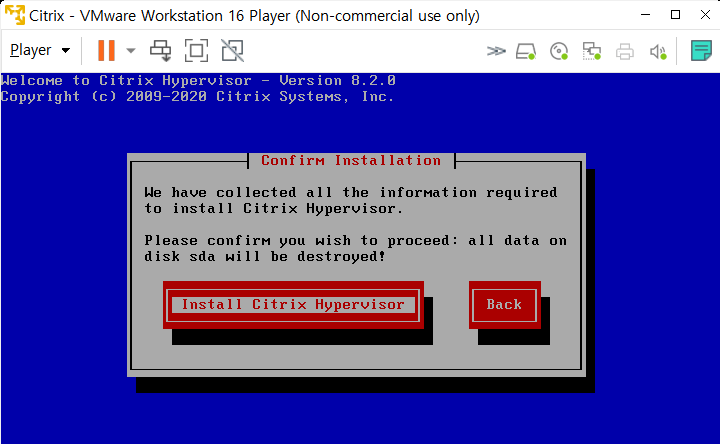720x444 pixels.
Task: Enter full screen mode
Action: [x=196, y=51]
